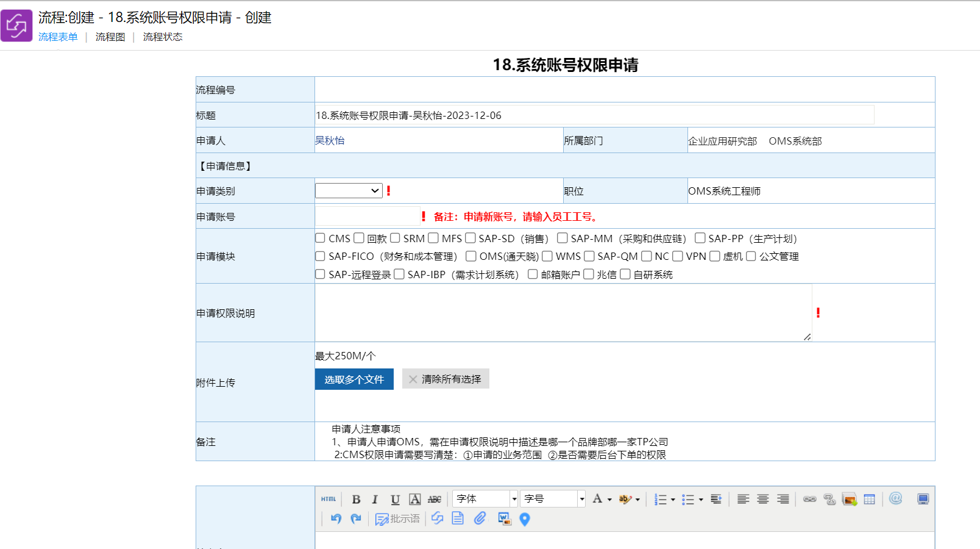Open the 申请类别 dropdown
This screenshot has height=549, width=980.
[x=349, y=190]
